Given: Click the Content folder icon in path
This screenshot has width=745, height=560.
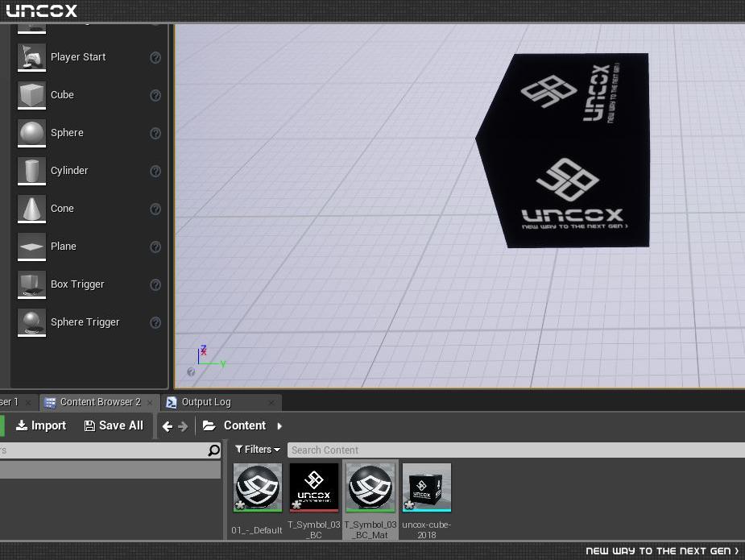Looking at the screenshot, I should (209, 425).
